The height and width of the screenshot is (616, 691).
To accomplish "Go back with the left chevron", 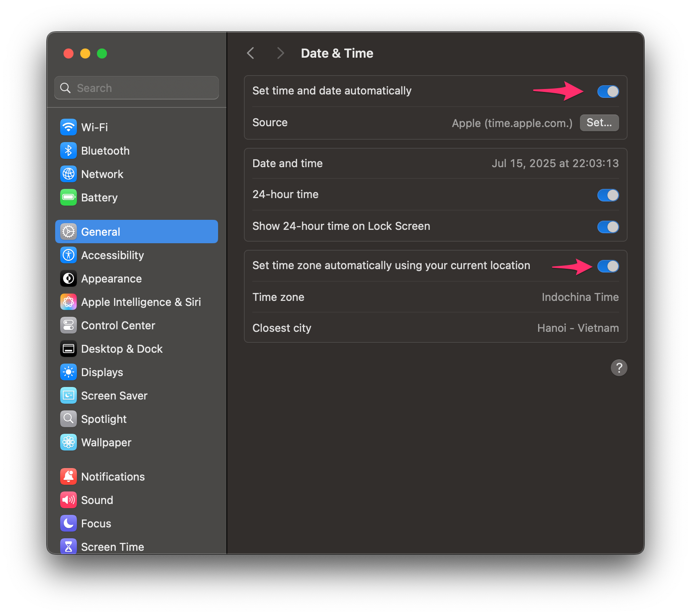I will 251,53.
